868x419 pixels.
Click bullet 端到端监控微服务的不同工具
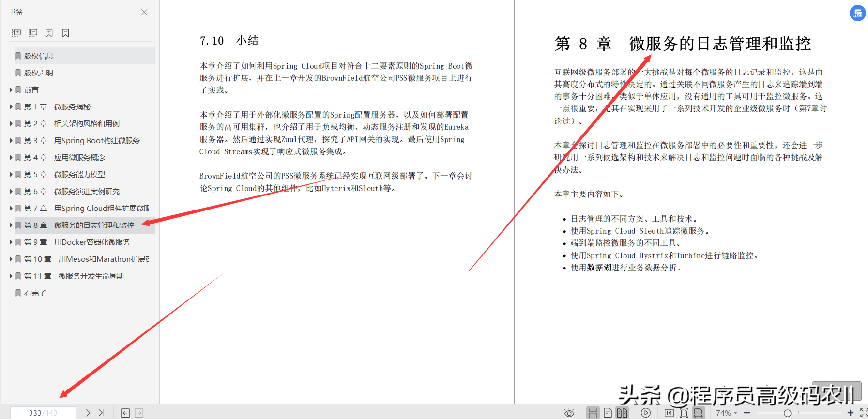(626, 243)
